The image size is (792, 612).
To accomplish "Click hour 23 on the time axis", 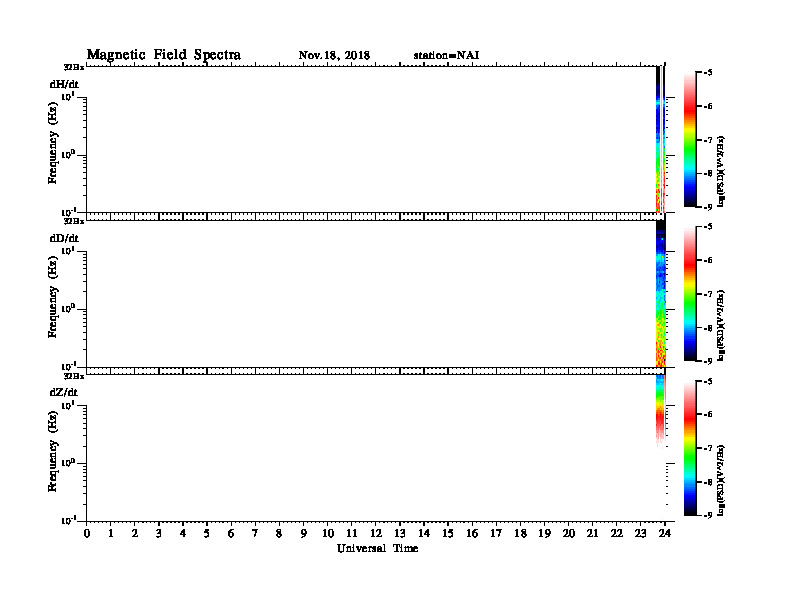I will coord(641,534).
